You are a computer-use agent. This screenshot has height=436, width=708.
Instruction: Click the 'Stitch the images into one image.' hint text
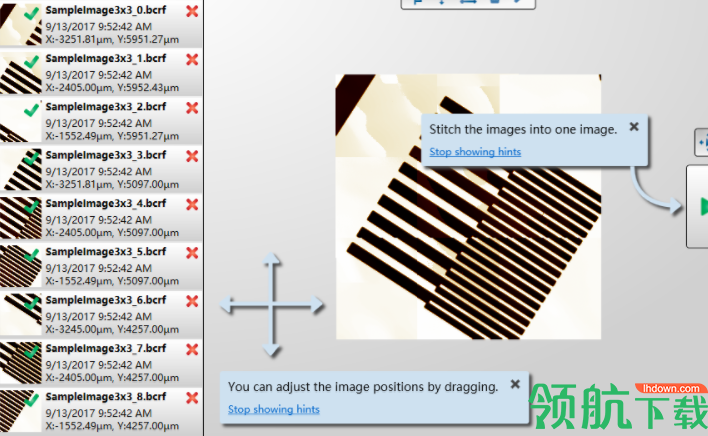(523, 130)
